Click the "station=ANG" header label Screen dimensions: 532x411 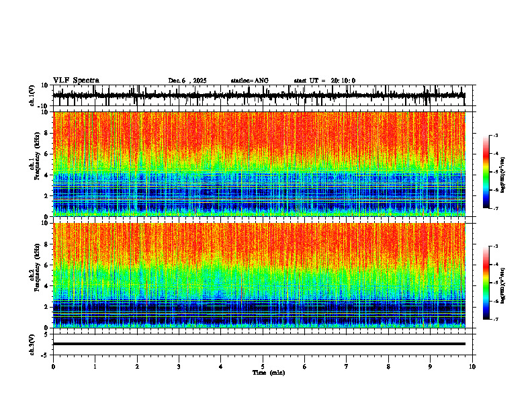click(250, 81)
